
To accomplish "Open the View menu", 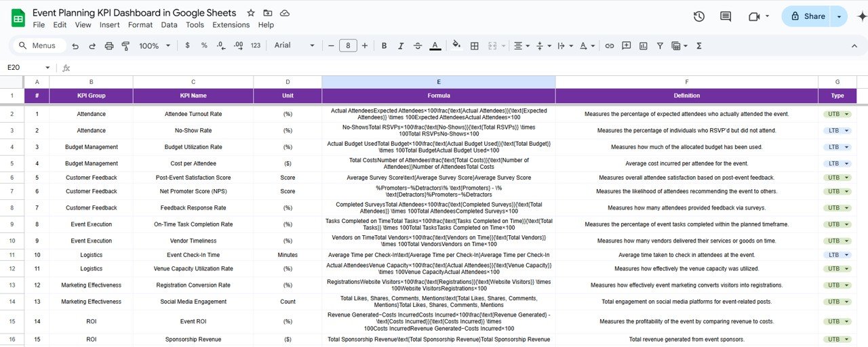I will (x=83, y=25).
